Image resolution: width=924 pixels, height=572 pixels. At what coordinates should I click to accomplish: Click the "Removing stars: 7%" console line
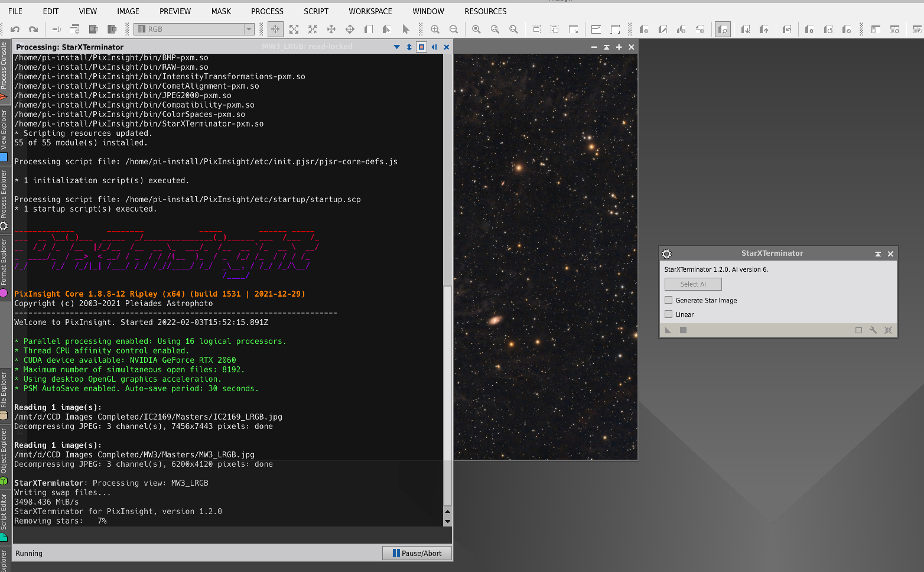point(60,521)
